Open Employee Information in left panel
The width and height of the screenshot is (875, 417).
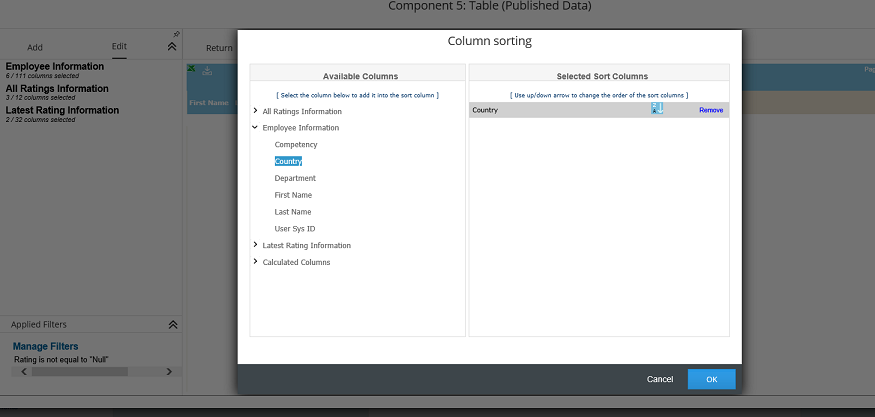point(55,66)
